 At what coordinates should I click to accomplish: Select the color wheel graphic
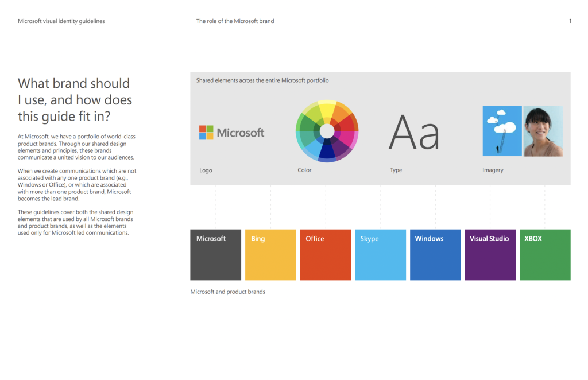pyautogui.click(x=327, y=131)
